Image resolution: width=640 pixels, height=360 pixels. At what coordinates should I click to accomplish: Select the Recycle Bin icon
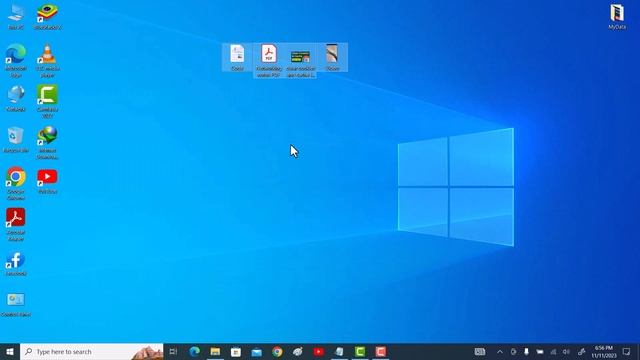(16, 140)
